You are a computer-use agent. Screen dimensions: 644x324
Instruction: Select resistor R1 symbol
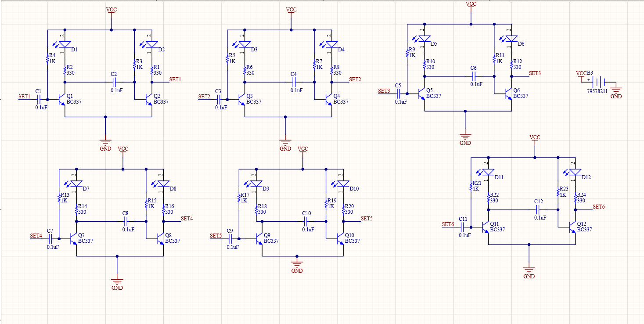pos(152,70)
